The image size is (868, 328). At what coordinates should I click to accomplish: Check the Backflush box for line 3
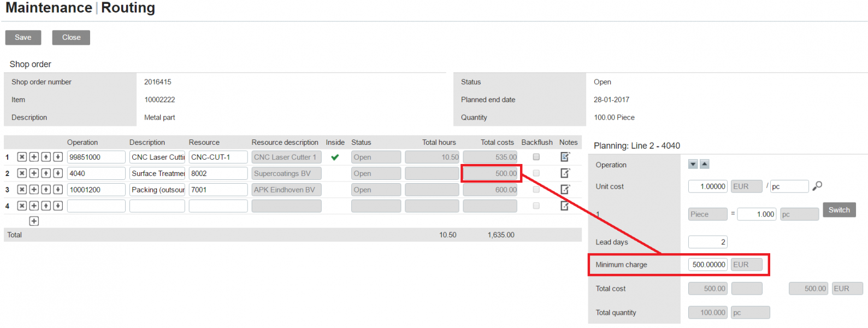coord(536,190)
